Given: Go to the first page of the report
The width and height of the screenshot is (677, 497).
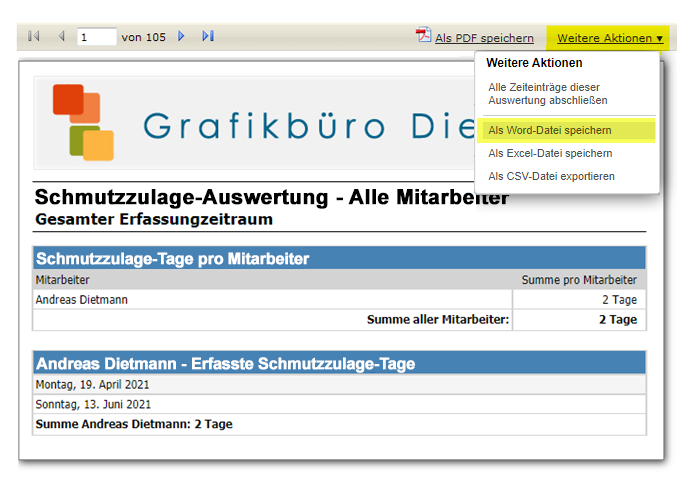Looking at the screenshot, I should 34,36.
